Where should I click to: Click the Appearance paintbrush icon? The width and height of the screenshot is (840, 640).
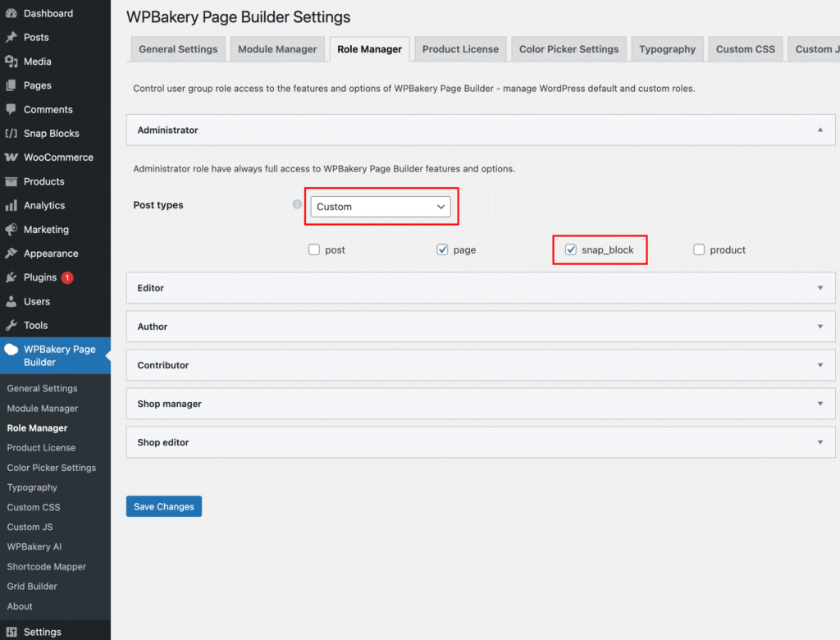(11, 254)
